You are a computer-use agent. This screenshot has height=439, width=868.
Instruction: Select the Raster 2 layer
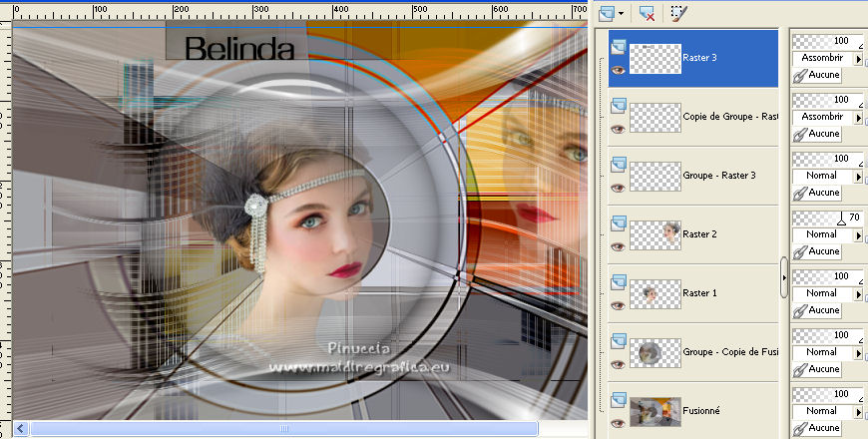point(699,234)
